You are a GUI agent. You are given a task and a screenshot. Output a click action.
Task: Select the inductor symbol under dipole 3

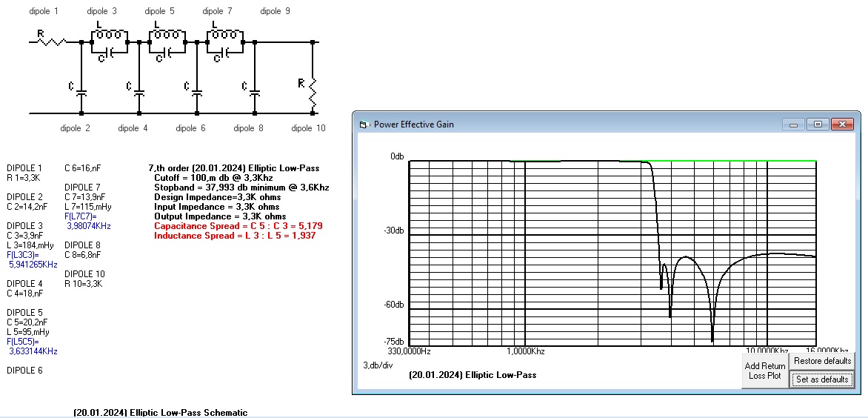[x=110, y=34]
